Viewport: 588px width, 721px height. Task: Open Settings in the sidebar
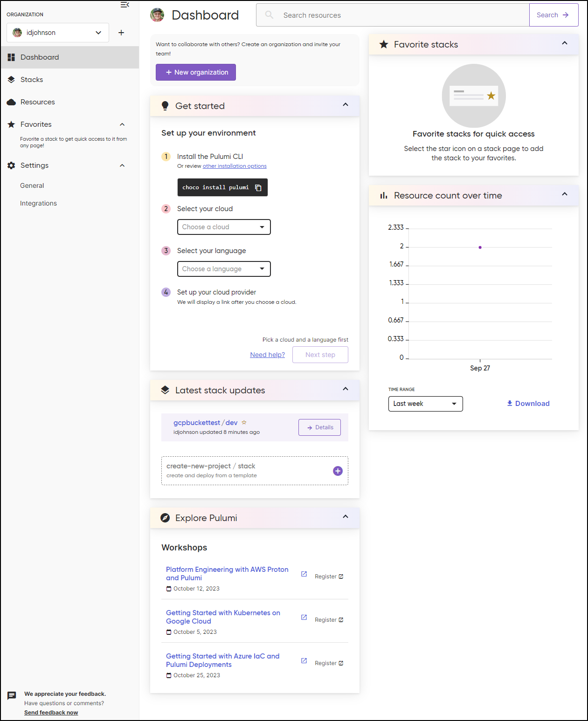(35, 165)
